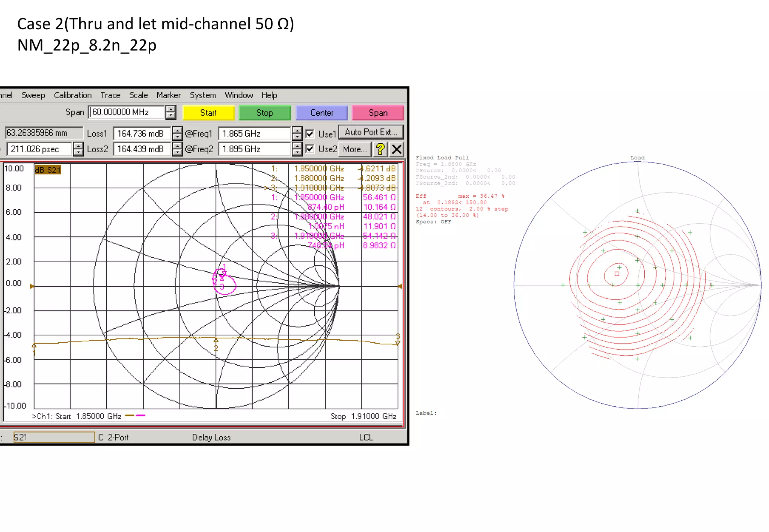Click the 10.00 top scale label

pos(14,168)
